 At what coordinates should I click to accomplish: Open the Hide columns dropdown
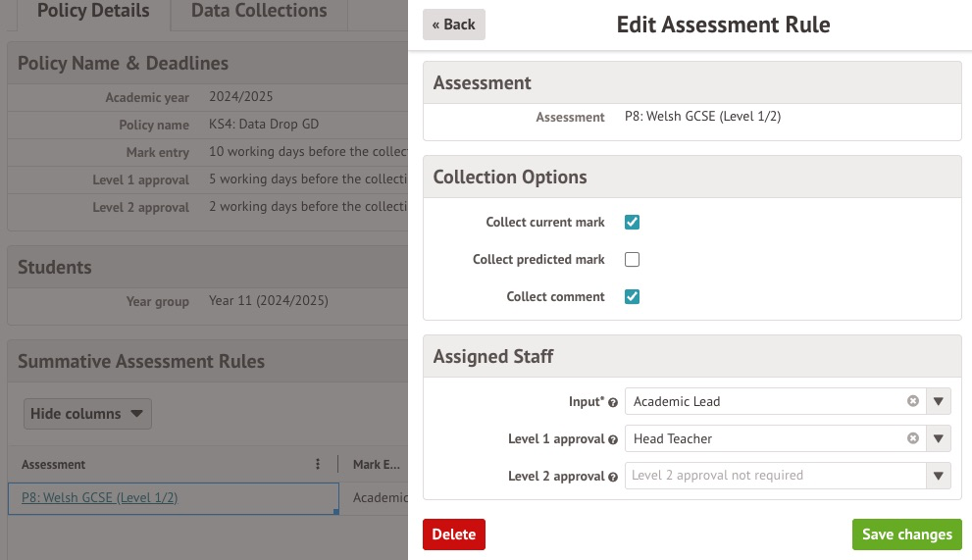(87, 414)
